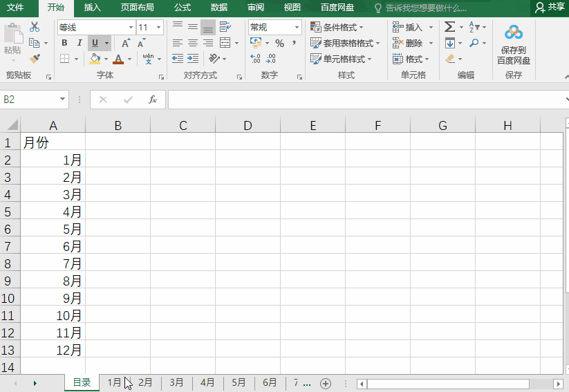Set bottom vertical alignment

tap(208, 28)
